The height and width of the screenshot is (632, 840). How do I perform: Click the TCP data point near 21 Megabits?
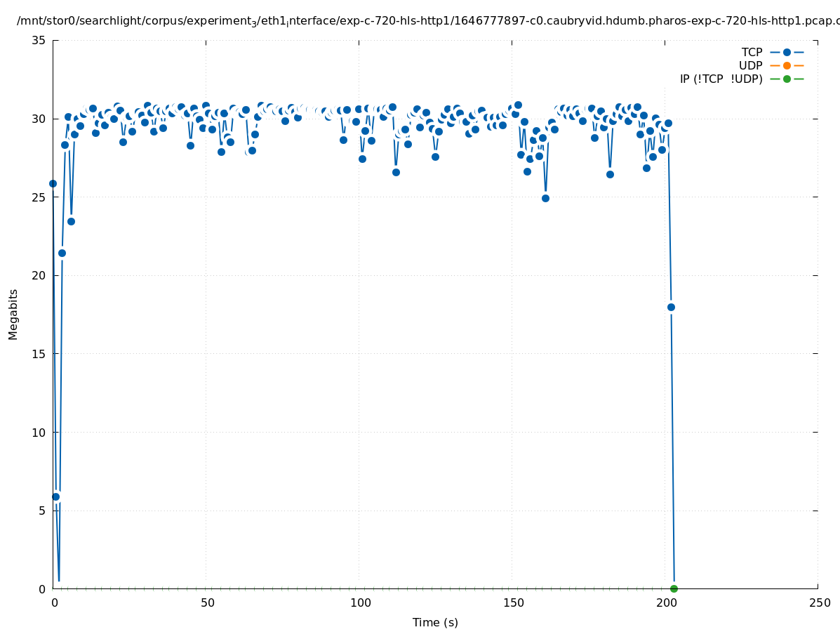(x=62, y=253)
